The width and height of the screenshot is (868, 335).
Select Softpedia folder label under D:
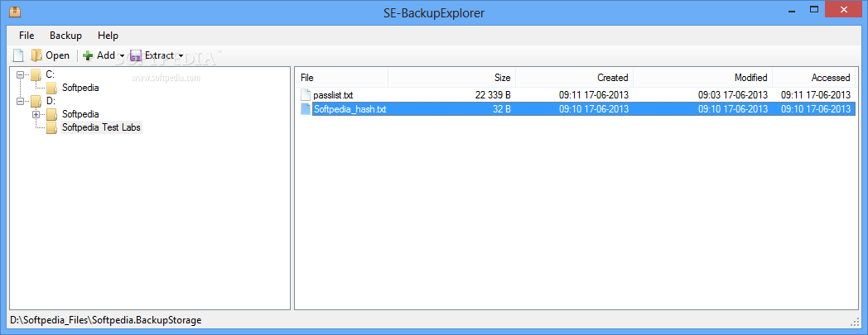[x=80, y=114]
